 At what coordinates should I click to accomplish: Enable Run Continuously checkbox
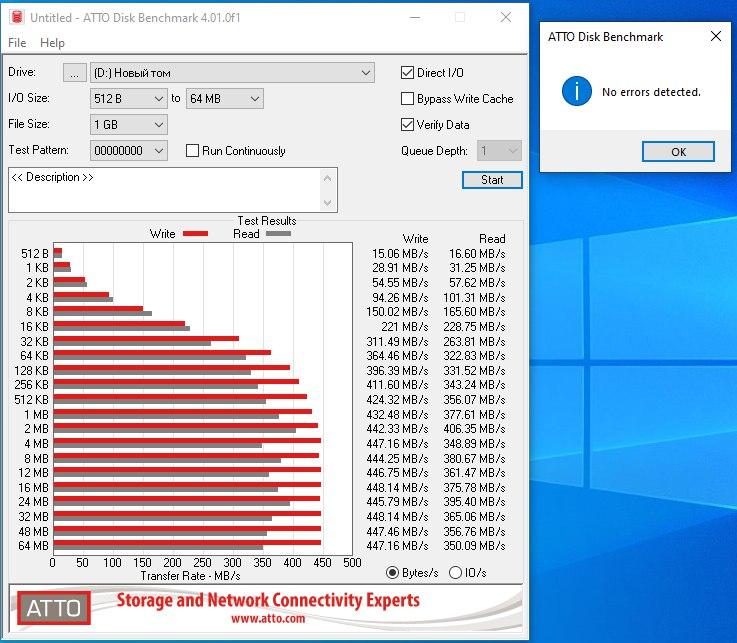192,150
